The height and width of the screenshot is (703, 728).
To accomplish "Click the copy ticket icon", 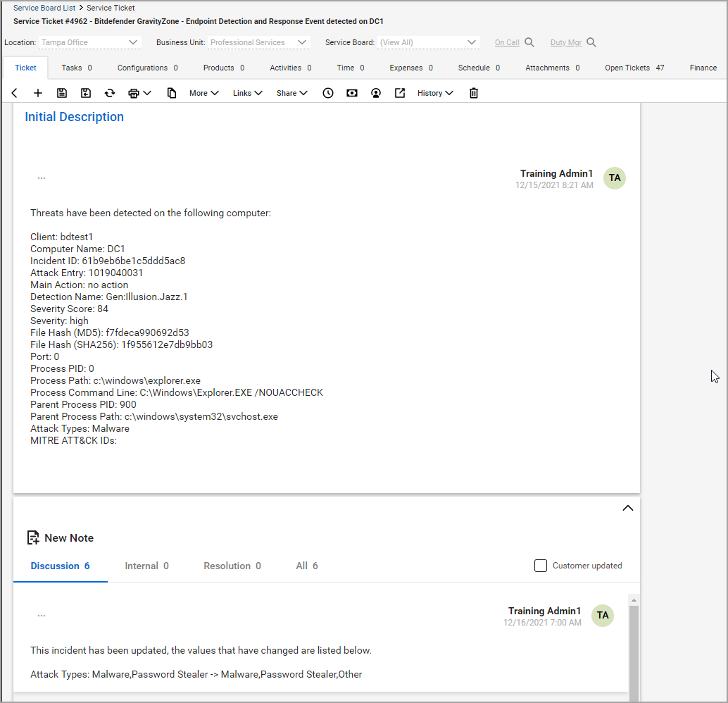I will [x=172, y=93].
